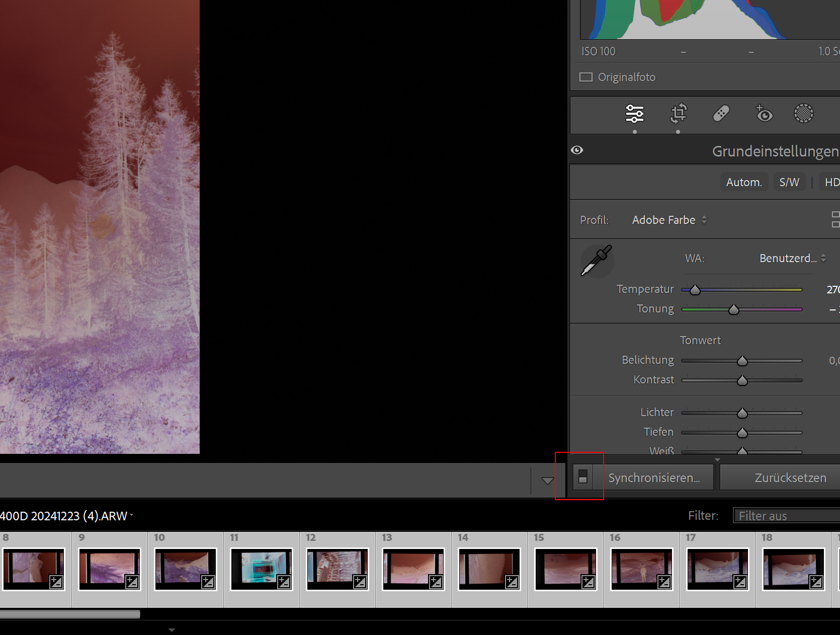Click the develop badge on thumbnail 10

[208, 582]
